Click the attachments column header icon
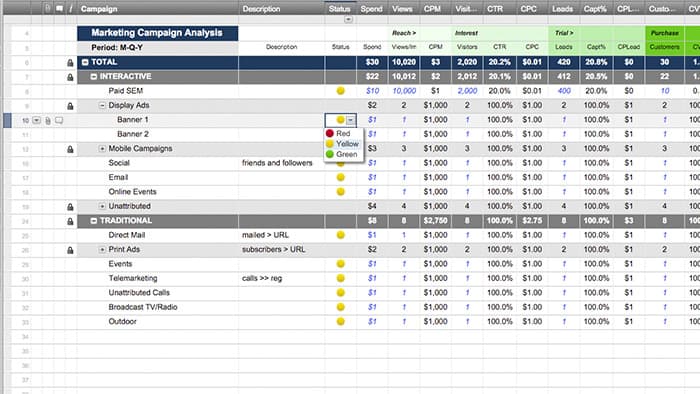Image resolution: width=700 pixels, height=394 pixels. click(48, 8)
